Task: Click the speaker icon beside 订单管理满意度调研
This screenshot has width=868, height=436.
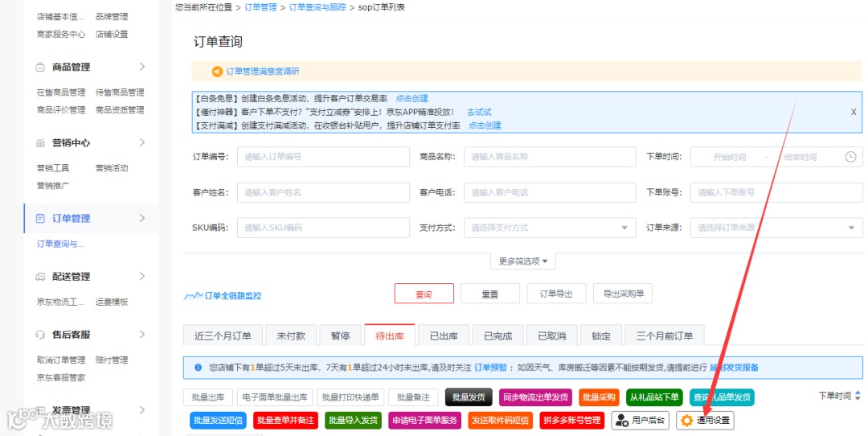Action: coord(217,72)
